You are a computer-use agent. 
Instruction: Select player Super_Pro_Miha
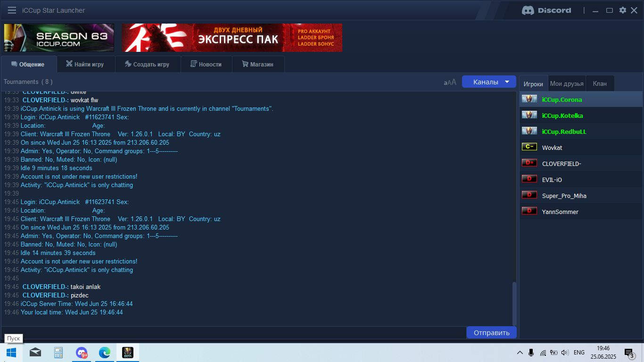581,196
